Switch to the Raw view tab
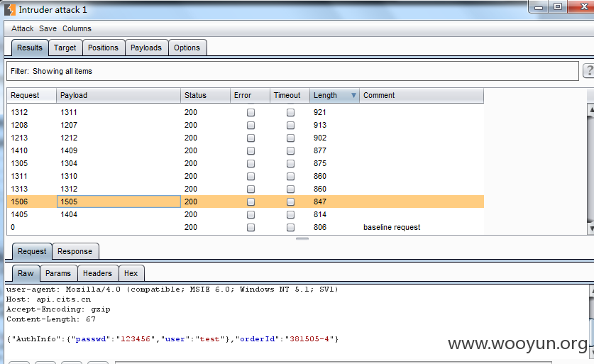The width and height of the screenshot is (594, 364). pos(26,273)
